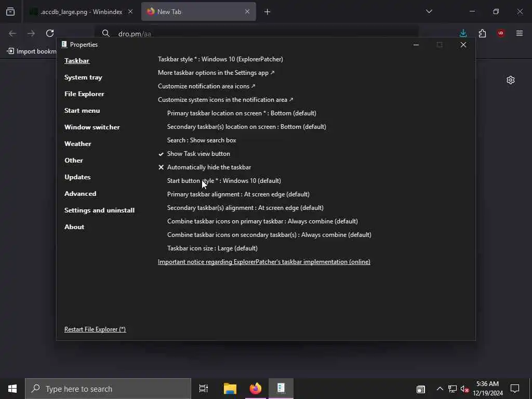
Task: Change Combine taskbar icons on secondary taskbar(s)
Action: point(270,235)
